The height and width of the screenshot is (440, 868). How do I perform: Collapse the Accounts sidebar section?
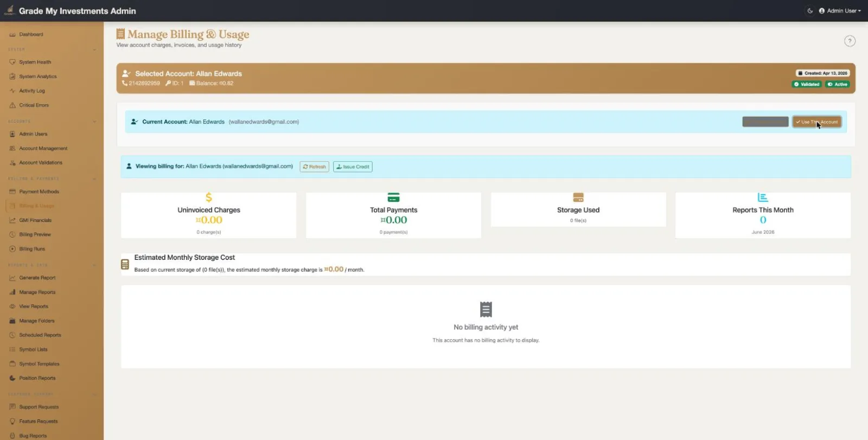click(94, 122)
